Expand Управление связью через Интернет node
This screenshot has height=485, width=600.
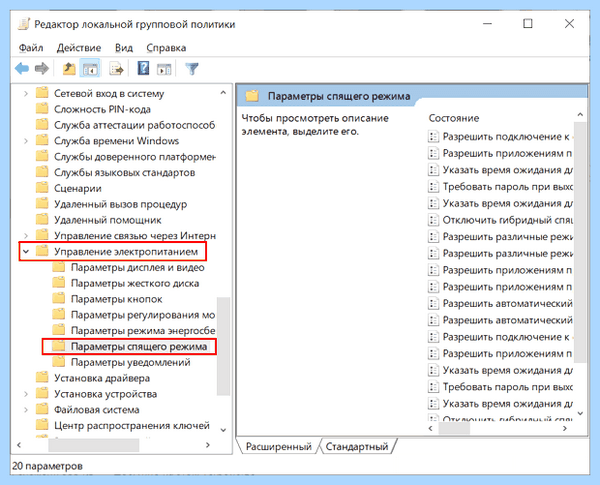26,235
